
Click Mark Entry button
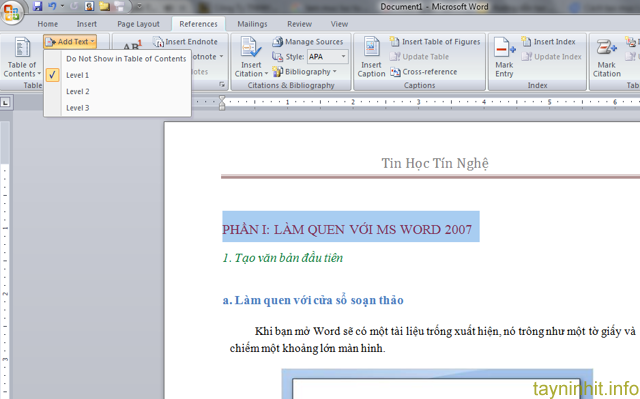pyautogui.click(x=504, y=57)
